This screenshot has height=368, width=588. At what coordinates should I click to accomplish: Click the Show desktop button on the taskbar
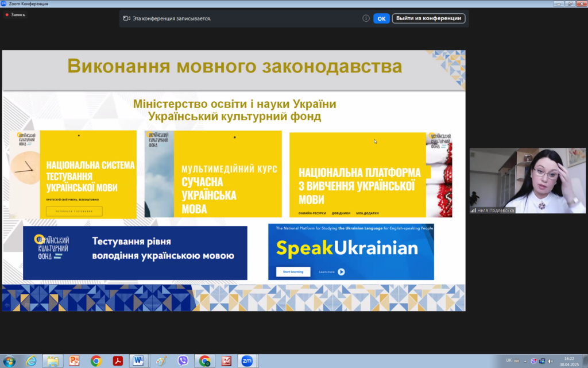(x=585, y=361)
